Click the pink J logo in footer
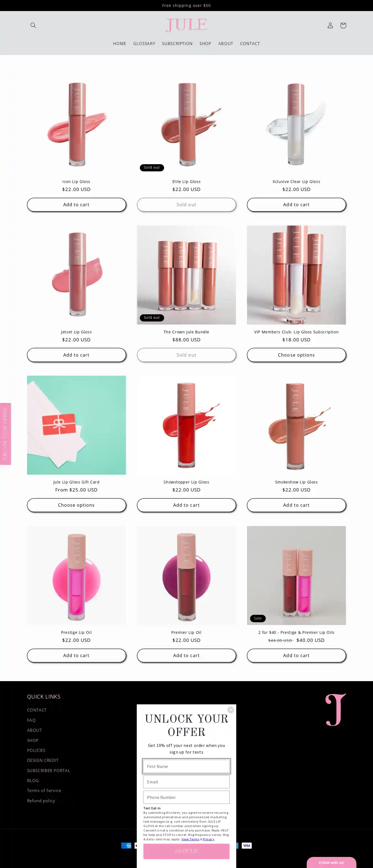Screen dimensions: 373x868 click(x=336, y=709)
